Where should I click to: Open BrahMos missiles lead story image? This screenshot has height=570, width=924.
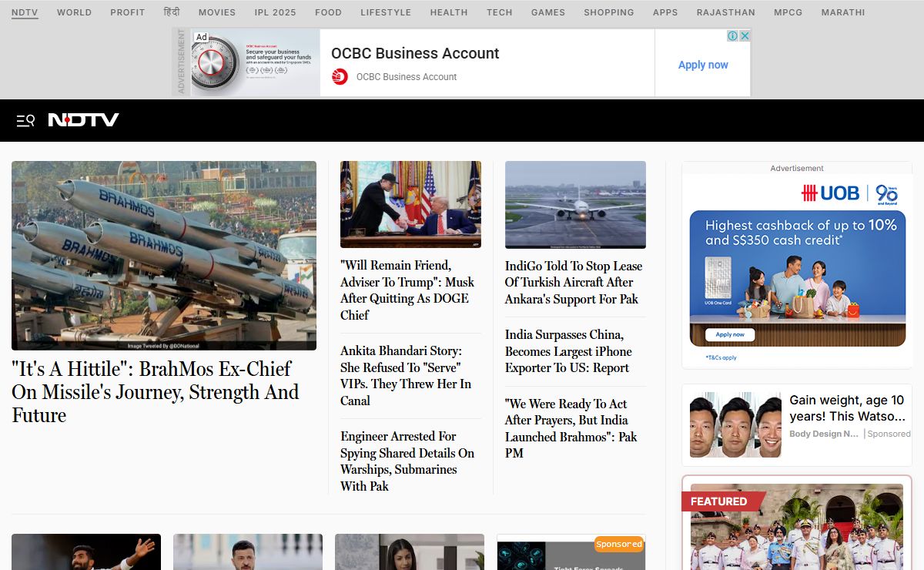tap(164, 256)
